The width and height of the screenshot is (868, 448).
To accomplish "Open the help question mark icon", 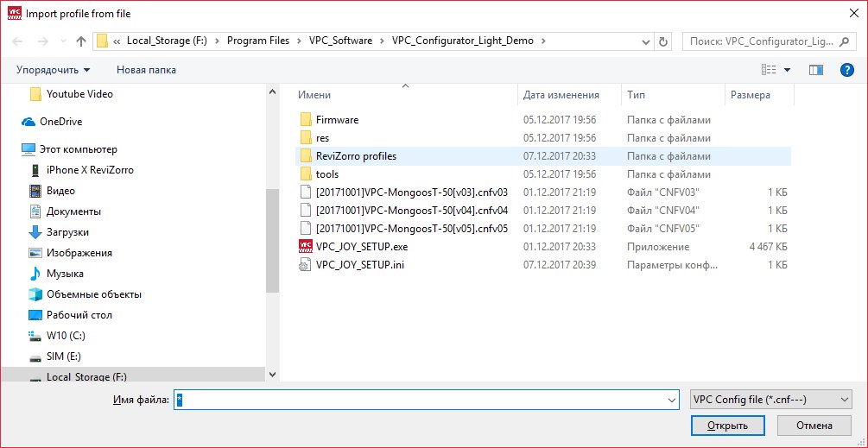I will pyautogui.click(x=847, y=70).
